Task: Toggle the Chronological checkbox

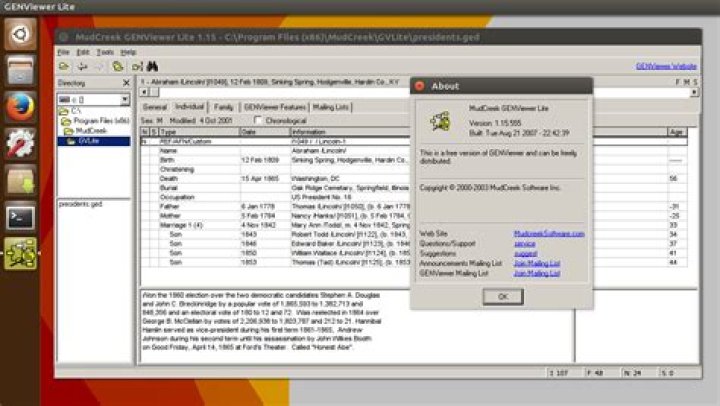Action: pyautogui.click(x=258, y=120)
